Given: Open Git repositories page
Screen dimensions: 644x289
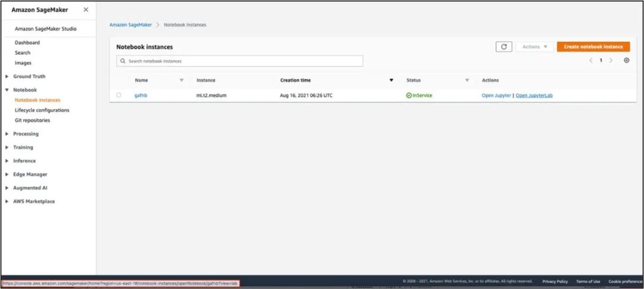Looking at the screenshot, I should point(32,121).
